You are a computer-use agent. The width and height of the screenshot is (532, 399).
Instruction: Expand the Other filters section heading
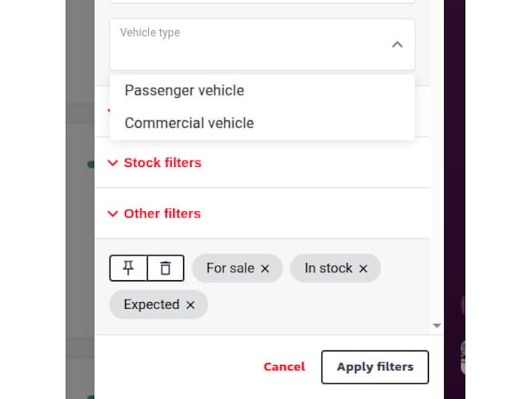click(162, 213)
